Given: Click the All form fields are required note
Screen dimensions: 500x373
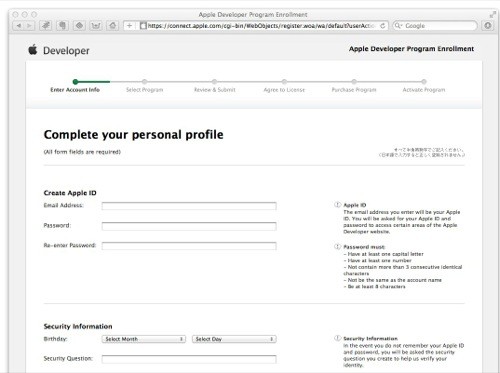Looking at the screenshot, I should point(82,152).
